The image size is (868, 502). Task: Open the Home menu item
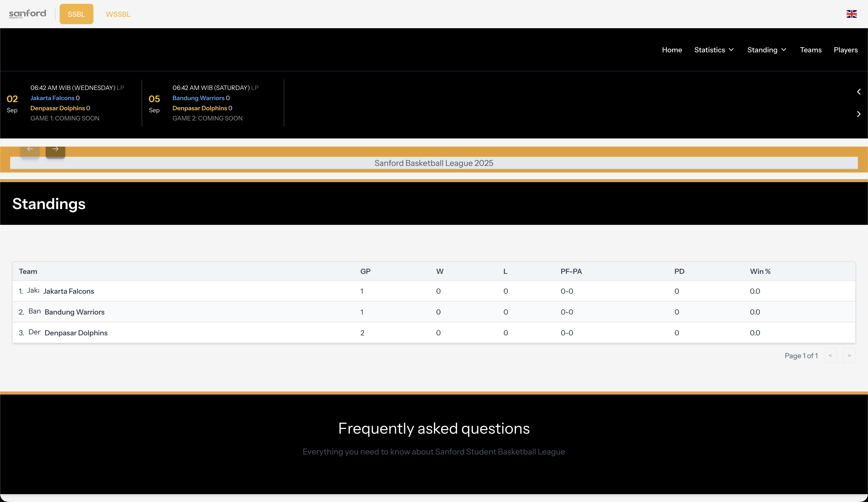click(672, 50)
